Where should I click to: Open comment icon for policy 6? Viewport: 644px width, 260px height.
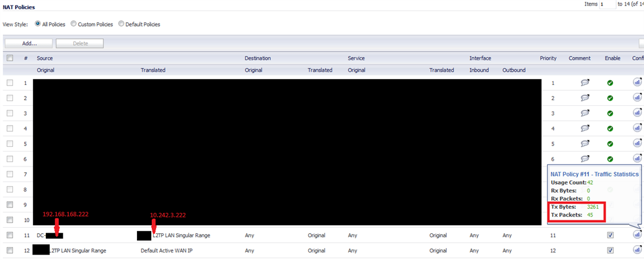click(585, 158)
